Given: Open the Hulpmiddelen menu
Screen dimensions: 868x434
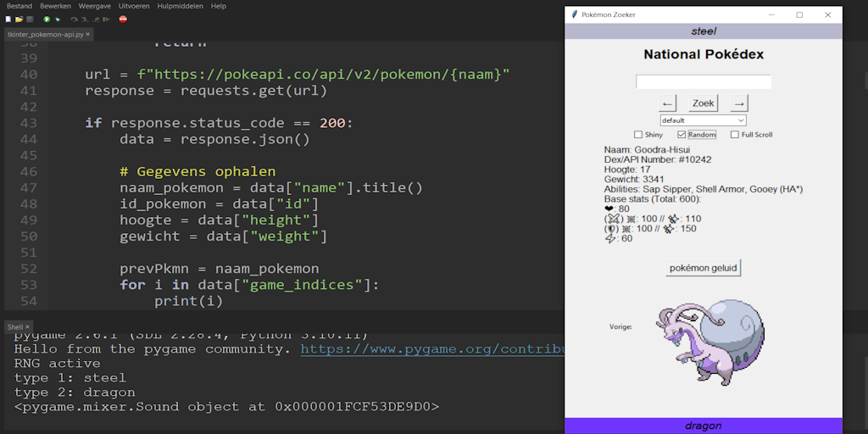Looking at the screenshot, I should tap(180, 6).
